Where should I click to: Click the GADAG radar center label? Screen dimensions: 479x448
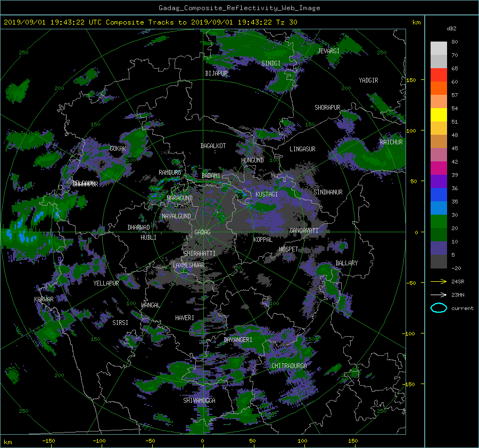click(x=202, y=232)
